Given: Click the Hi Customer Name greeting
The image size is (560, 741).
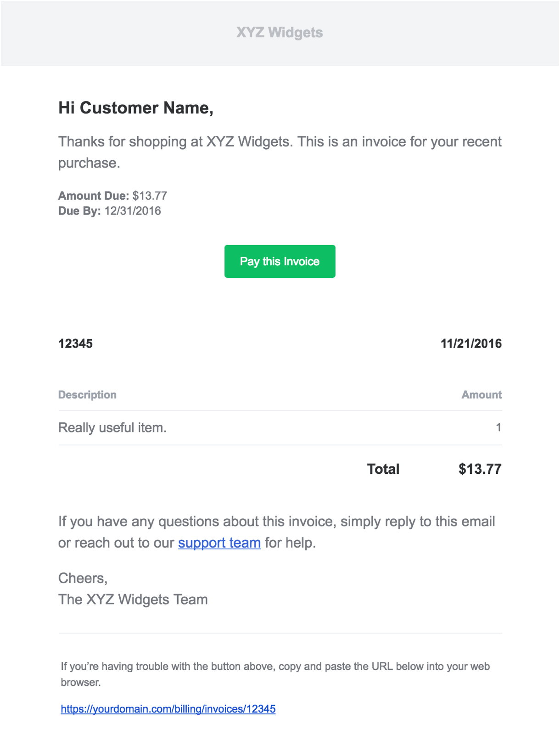Looking at the screenshot, I should tap(136, 108).
